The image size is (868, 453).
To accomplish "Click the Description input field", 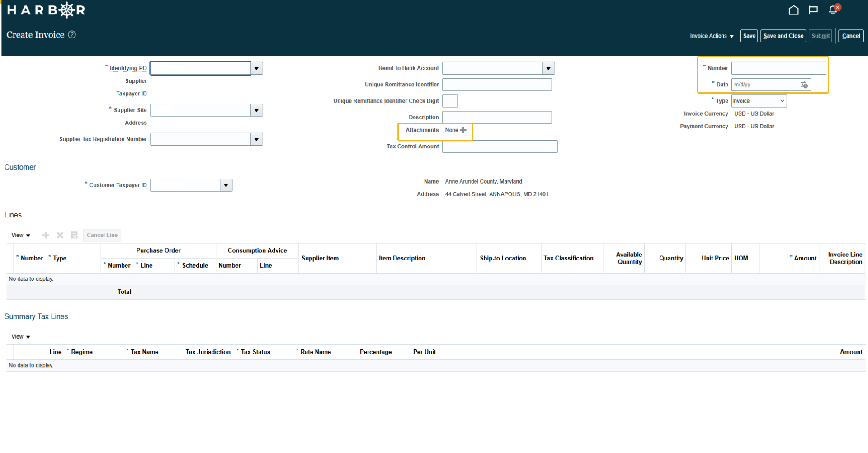I will click(497, 118).
